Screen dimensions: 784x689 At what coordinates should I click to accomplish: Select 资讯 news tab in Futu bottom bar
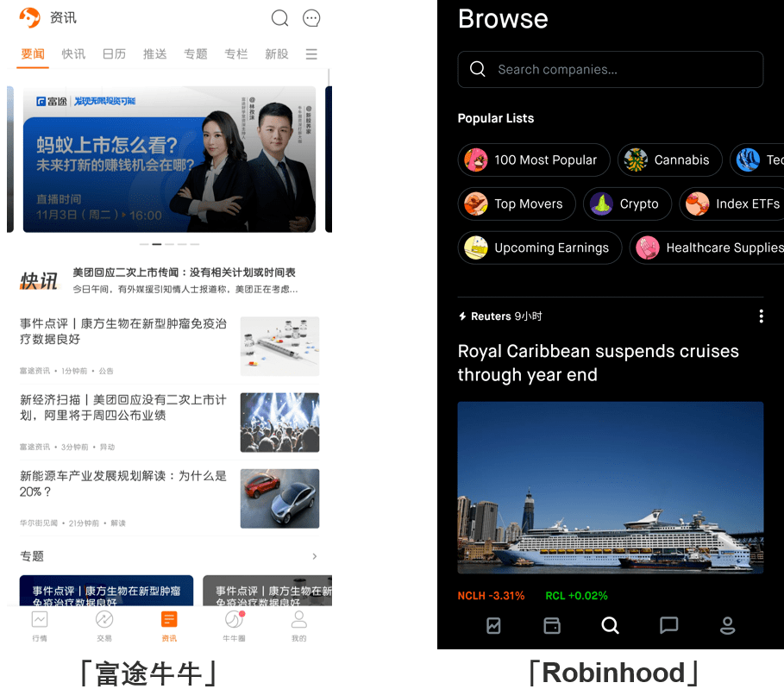(x=169, y=626)
